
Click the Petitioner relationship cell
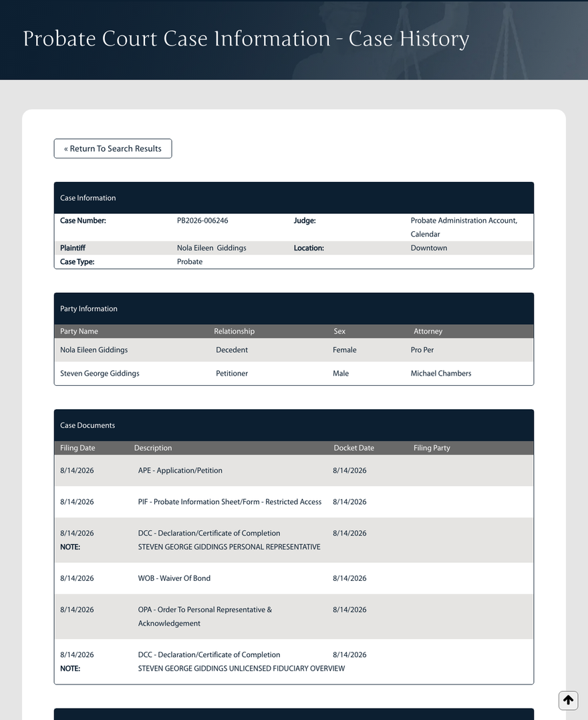tap(232, 373)
